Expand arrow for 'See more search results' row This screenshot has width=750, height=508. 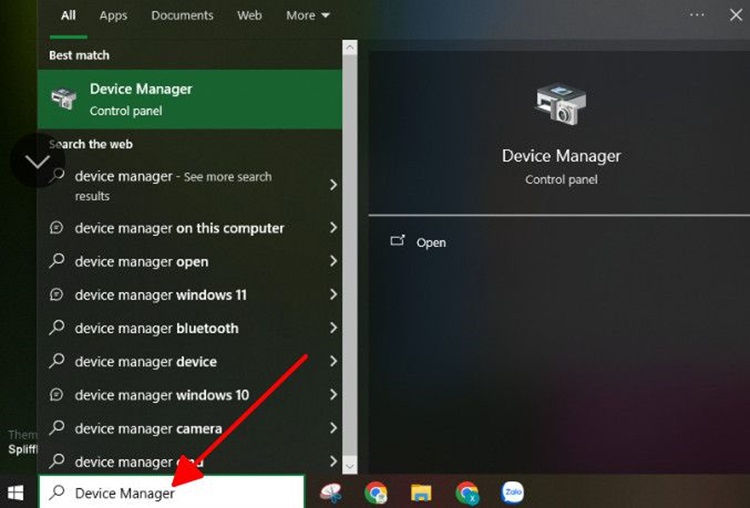point(333,185)
